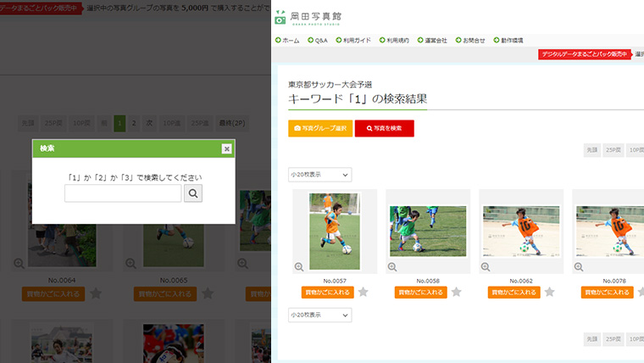Add photo No.0064 to cart in left page
Screen dimensions: 644x363
click(x=53, y=294)
